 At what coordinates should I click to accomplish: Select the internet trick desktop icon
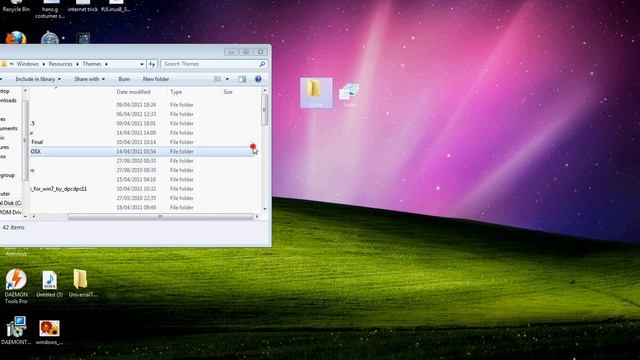(83, 6)
